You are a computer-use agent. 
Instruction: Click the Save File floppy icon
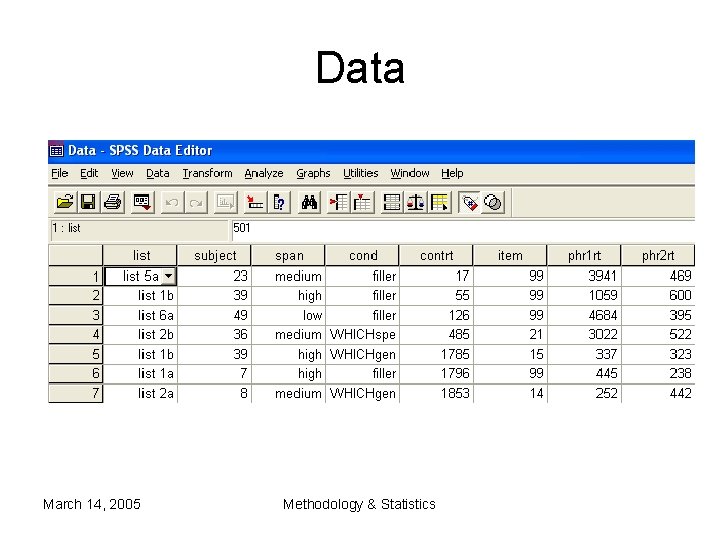click(88, 202)
